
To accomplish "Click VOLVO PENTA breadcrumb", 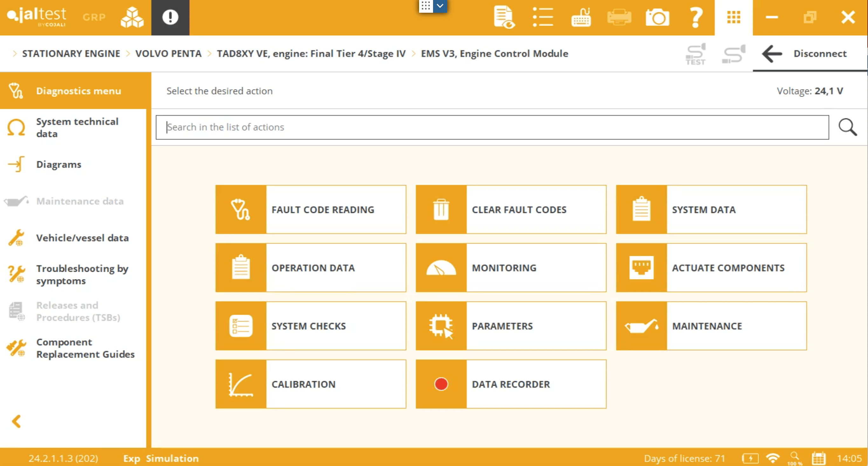I will [x=168, y=54].
